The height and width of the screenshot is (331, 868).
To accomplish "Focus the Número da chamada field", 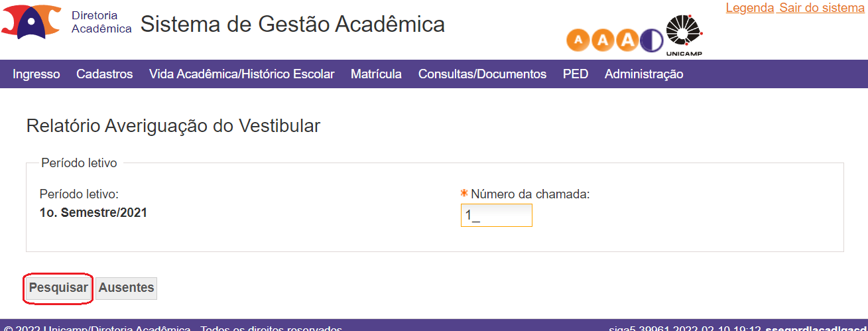I will [497, 216].
